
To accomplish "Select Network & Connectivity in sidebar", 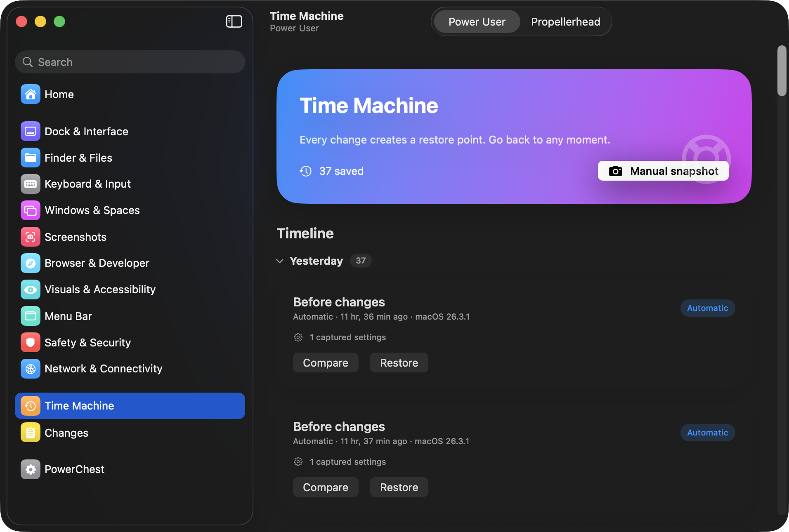I will click(x=103, y=369).
